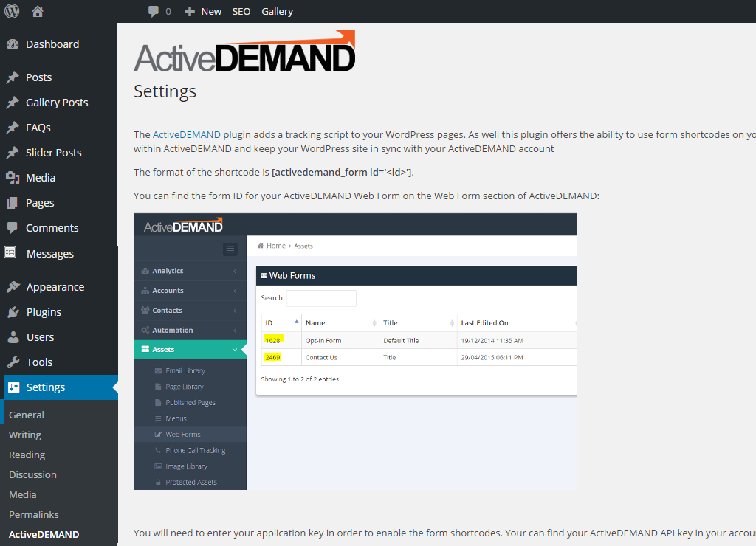Viewport: 756px width, 546px height.
Task: Click the FAQs pin icon
Action: 13,128
